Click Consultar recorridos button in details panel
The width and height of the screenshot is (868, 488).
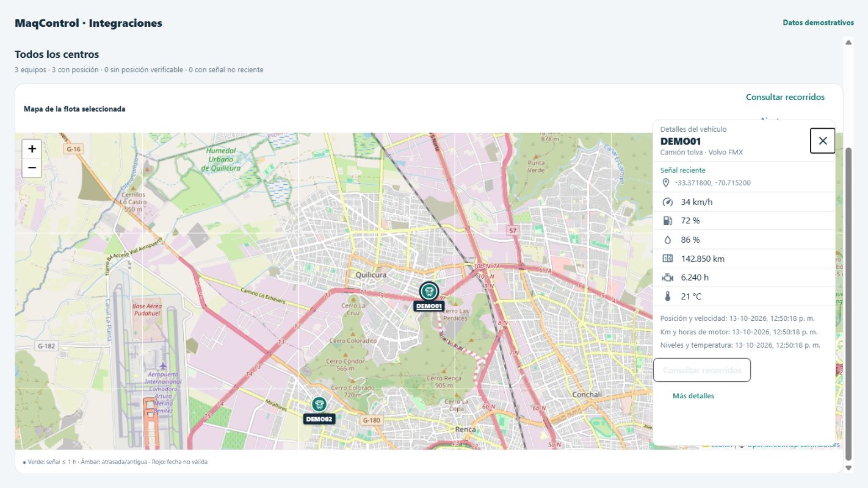tap(702, 370)
